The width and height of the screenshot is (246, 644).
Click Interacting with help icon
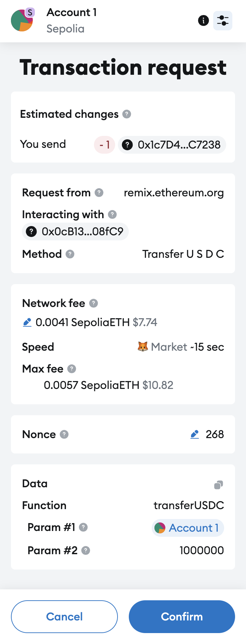112,214
